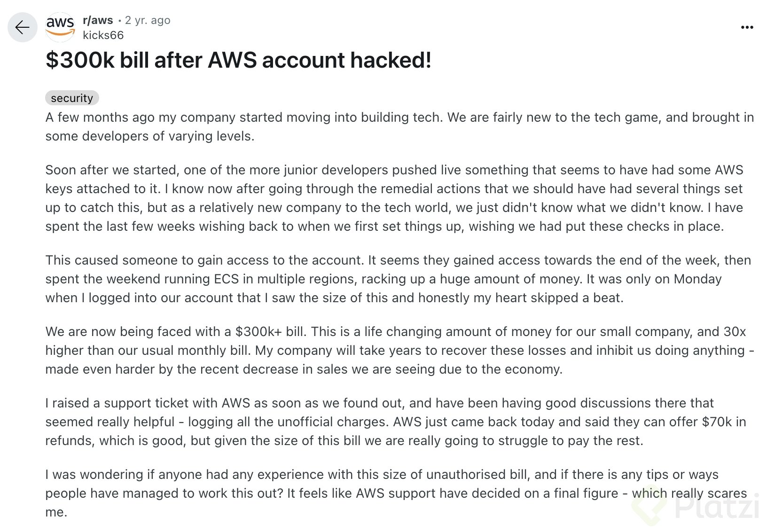Open the three-dot post options menu
767x532 pixels.
tap(747, 28)
